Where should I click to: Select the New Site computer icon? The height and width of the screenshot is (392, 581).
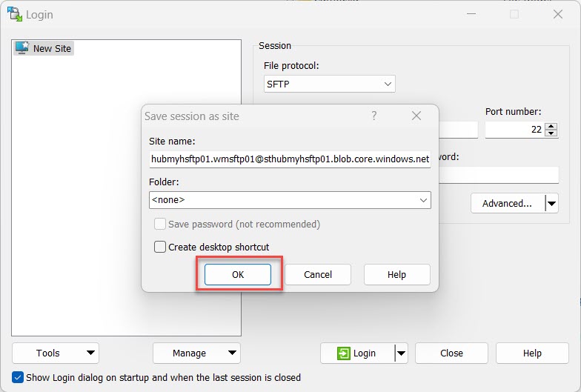pos(22,48)
